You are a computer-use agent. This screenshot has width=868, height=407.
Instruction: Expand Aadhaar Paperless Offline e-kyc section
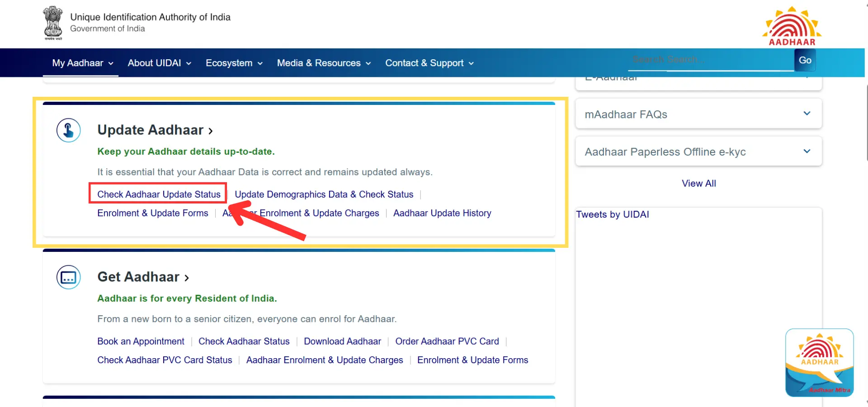698,151
